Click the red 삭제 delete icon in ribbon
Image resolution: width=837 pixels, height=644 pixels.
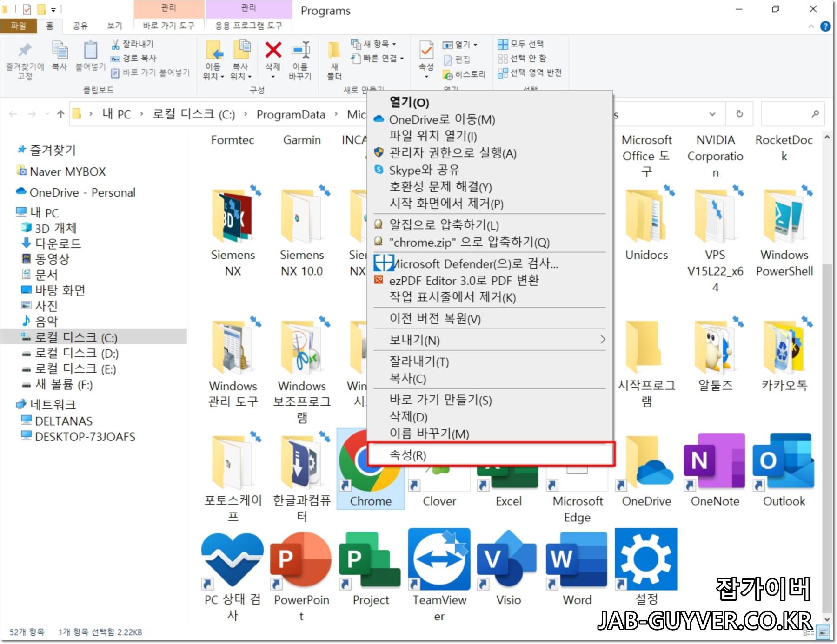pos(273,50)
